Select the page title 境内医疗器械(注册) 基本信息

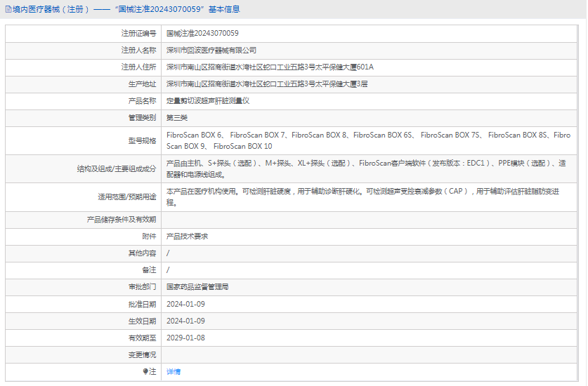point(126,9)
